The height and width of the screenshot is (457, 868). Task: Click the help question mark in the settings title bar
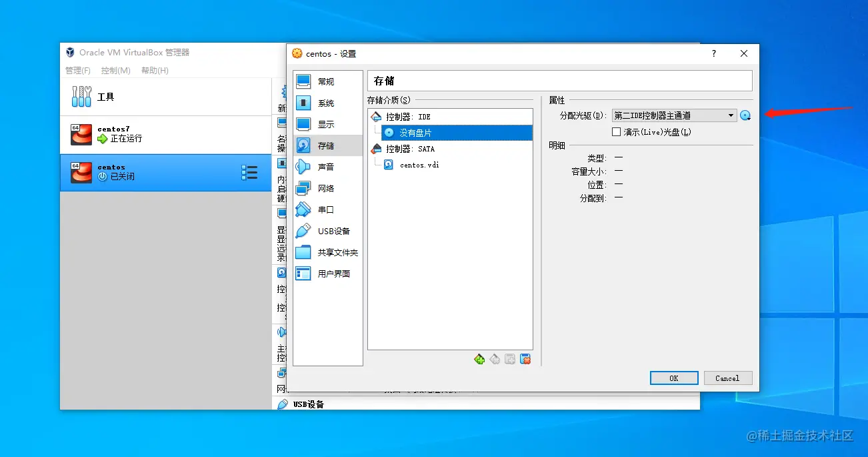(714, 54)
